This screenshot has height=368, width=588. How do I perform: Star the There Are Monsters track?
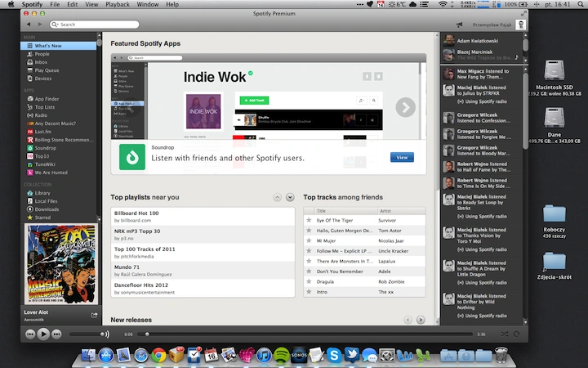(309, 261)
